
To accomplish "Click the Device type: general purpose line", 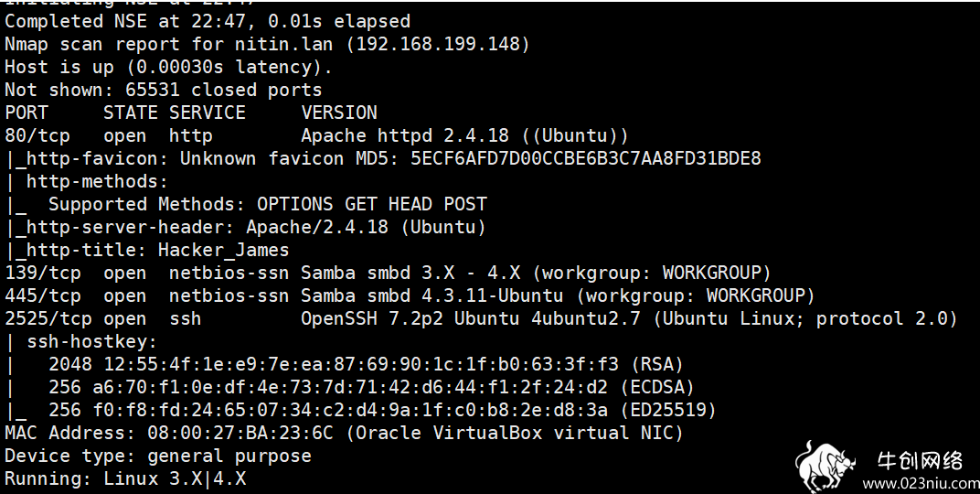I will [158, 456].
